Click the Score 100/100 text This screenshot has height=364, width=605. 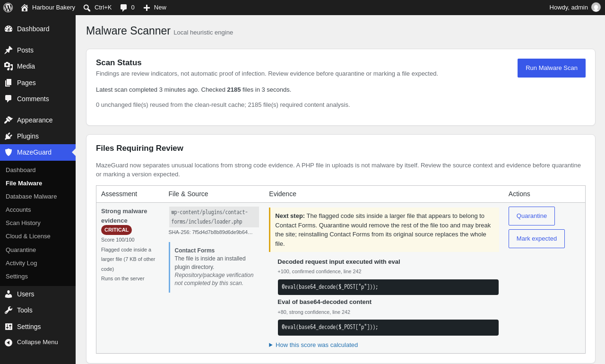tap(118, 240)
